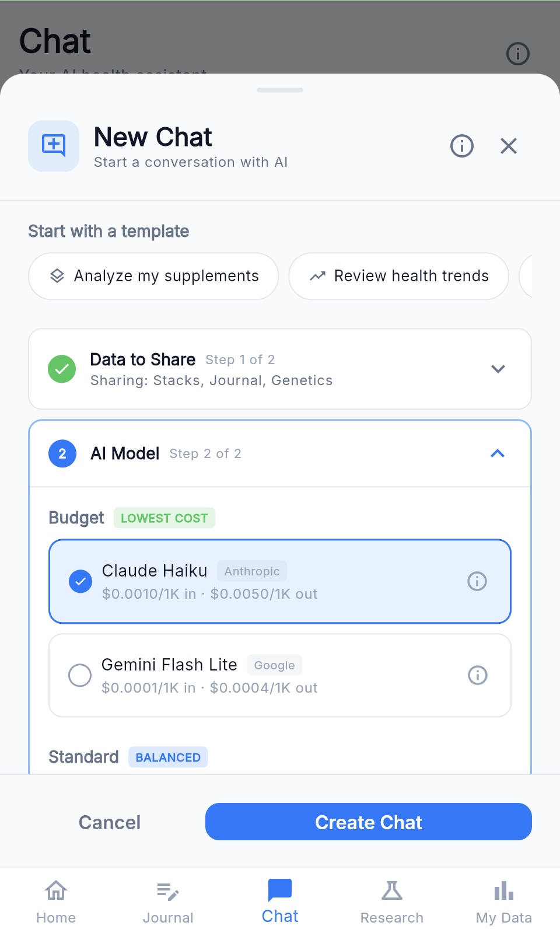Go to Home in bottom navigation
560x936 pixels.
point(56,902)
